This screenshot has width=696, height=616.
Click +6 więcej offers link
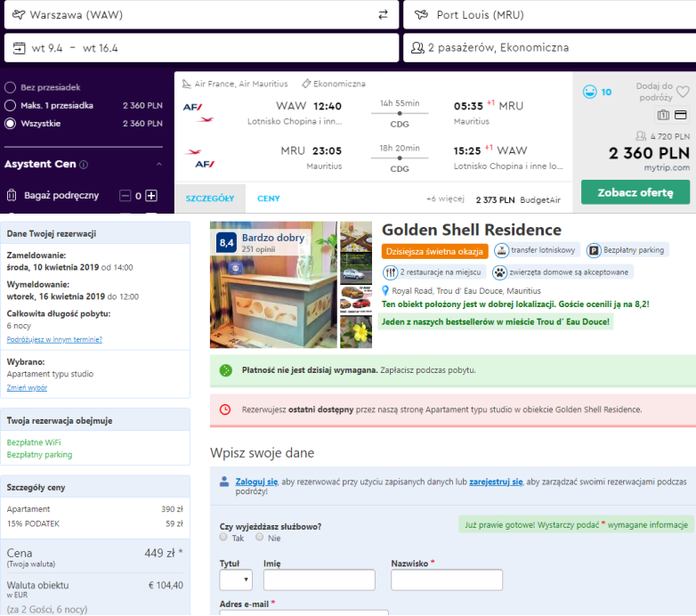point(445,199)
